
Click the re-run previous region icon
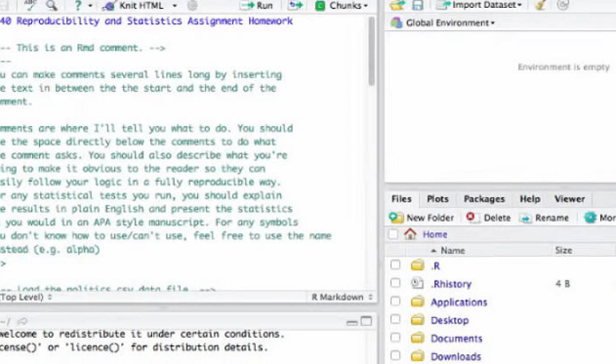click(296, 5)
